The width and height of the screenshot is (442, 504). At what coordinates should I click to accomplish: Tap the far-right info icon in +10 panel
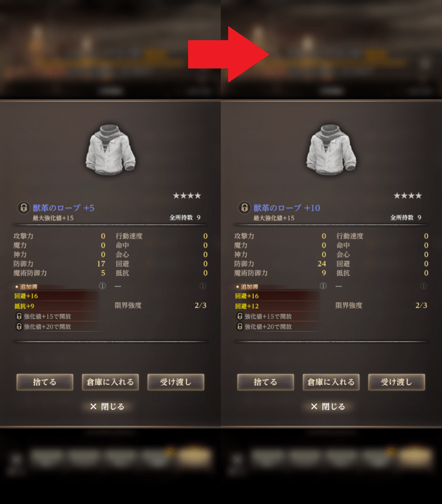click(x=423, y=286)
